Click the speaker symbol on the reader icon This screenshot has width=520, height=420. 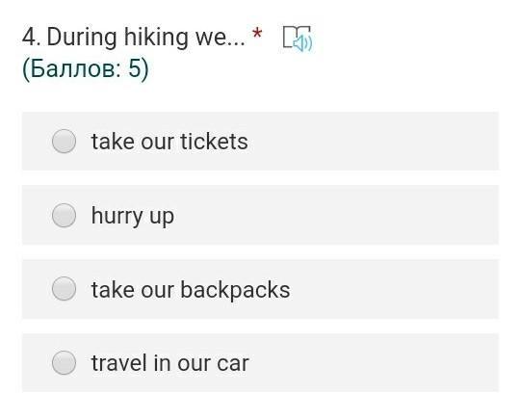point(302,43)
